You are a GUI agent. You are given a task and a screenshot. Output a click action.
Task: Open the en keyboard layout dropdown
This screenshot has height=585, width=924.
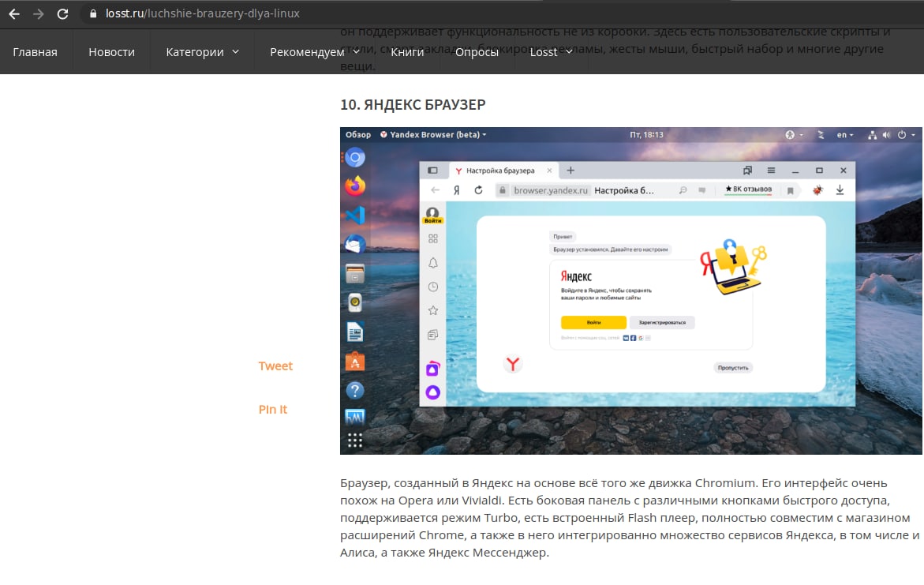click(x=845, y=134)
